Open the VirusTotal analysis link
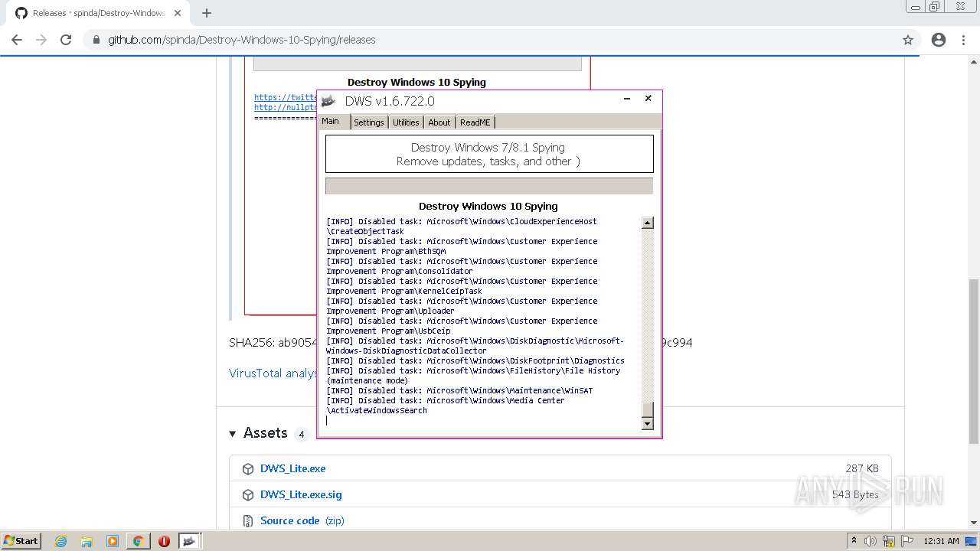 click(x=273, y=373)
